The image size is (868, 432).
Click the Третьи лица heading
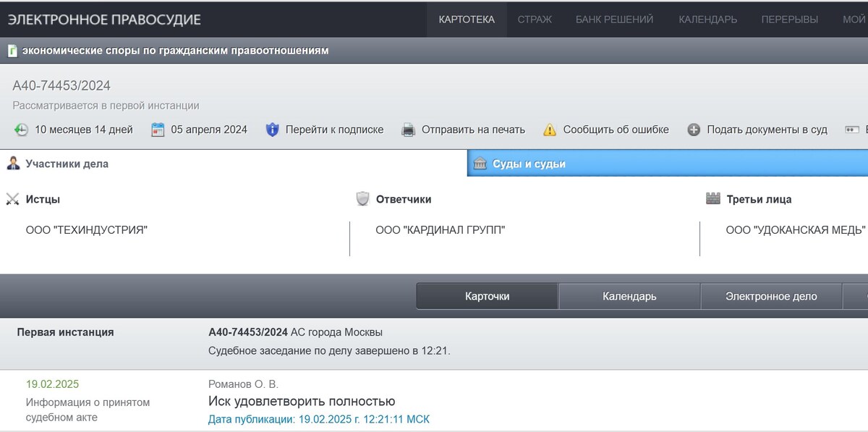click(x=759, y=199)
